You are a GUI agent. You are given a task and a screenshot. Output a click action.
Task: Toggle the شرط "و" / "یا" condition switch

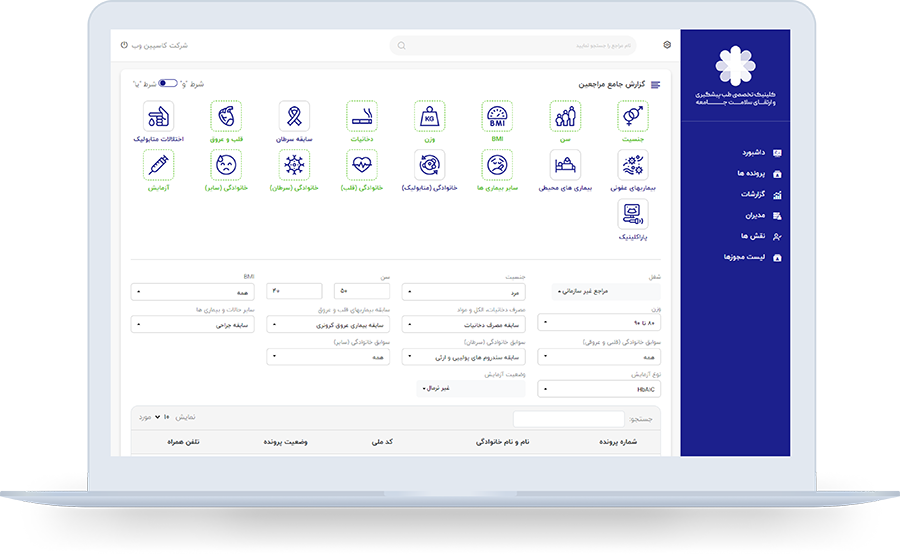(168, 83)
